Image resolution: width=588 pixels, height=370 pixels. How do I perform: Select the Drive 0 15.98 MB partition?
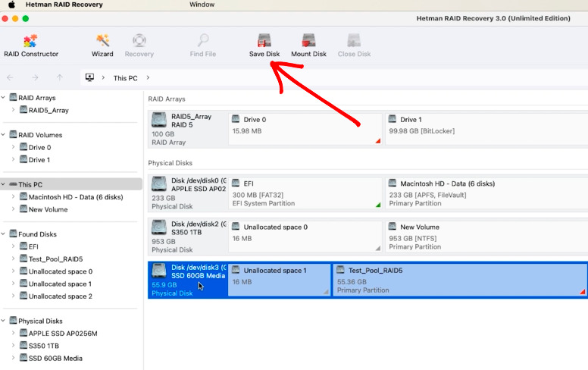coord(305,129)
